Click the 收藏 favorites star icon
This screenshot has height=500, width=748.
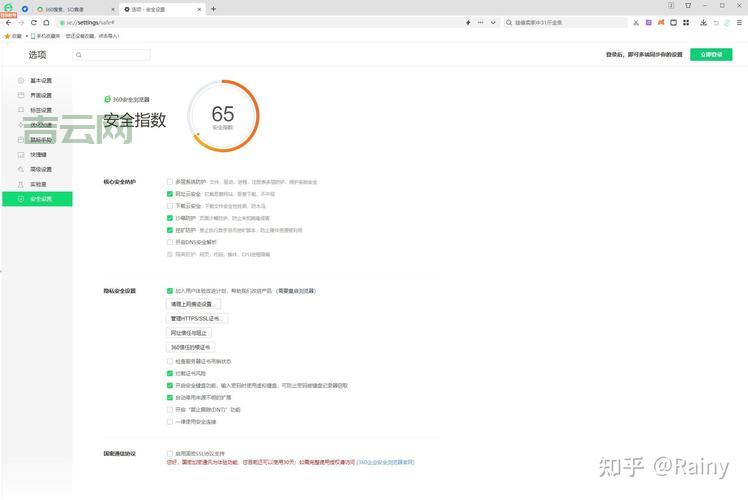[7, 36]
